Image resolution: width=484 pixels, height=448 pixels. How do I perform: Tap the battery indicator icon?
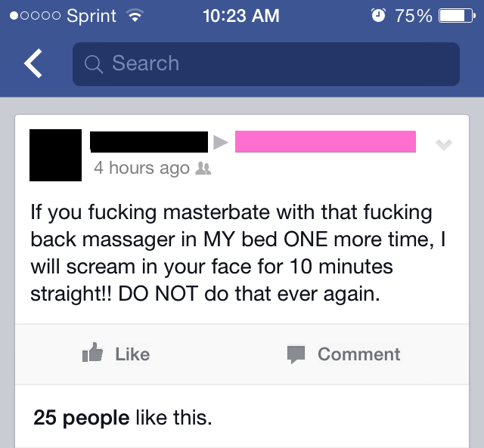tap(458, 16)
